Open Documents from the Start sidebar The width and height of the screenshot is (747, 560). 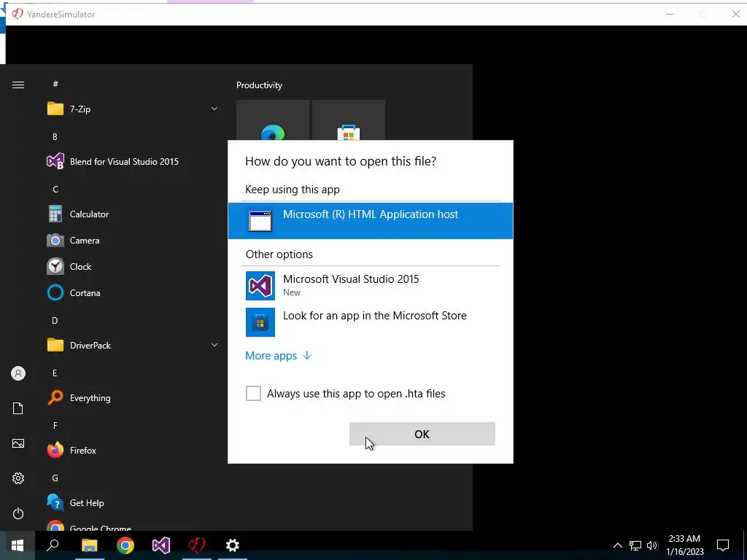click(18, 408)
